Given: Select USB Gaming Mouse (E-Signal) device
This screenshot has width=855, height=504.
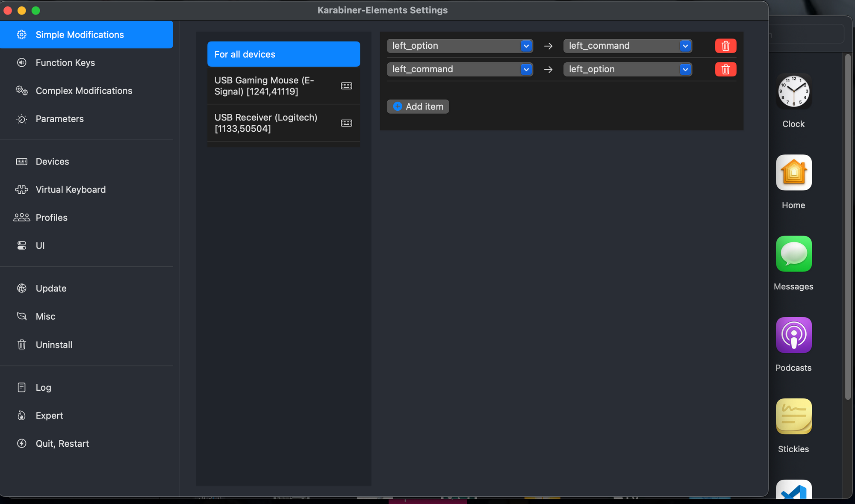Looking at the screenshot, I should (283, 86).
